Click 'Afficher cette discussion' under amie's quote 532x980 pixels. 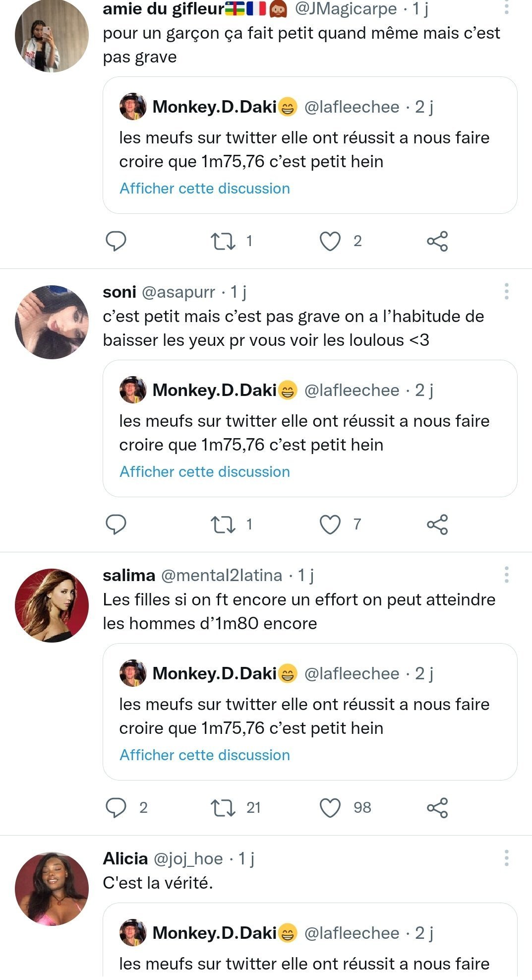click(x=205, y=189)
